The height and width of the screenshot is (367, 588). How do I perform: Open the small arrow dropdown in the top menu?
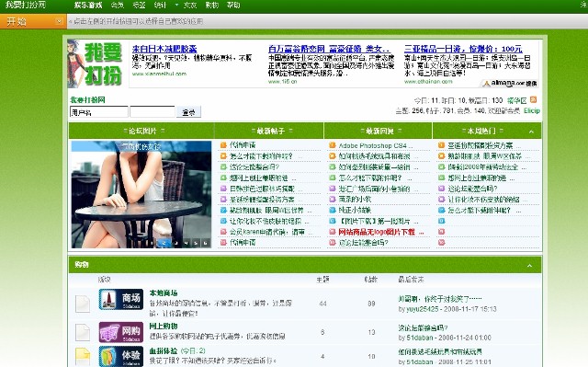[x=176, y=5]
